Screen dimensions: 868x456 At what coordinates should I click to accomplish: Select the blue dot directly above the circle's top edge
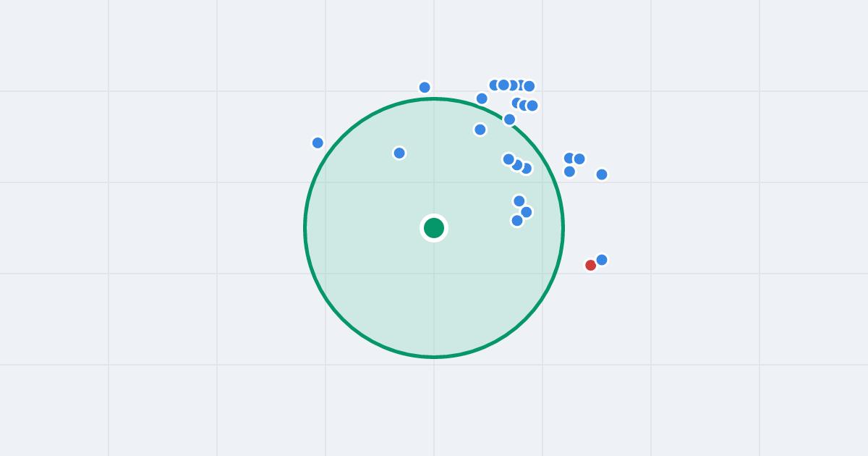425,88
